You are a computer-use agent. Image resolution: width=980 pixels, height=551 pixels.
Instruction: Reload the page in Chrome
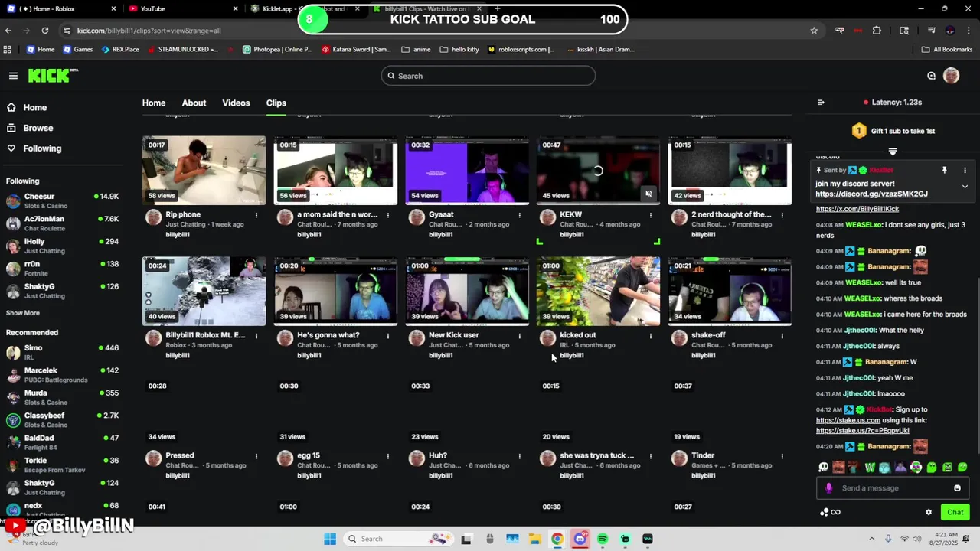(x=45, y=31)
